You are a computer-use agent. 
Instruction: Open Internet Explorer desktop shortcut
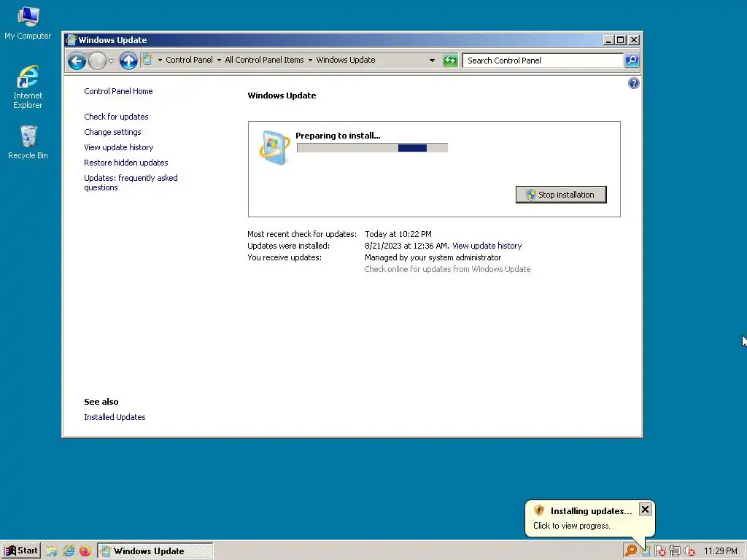(28, 87)
